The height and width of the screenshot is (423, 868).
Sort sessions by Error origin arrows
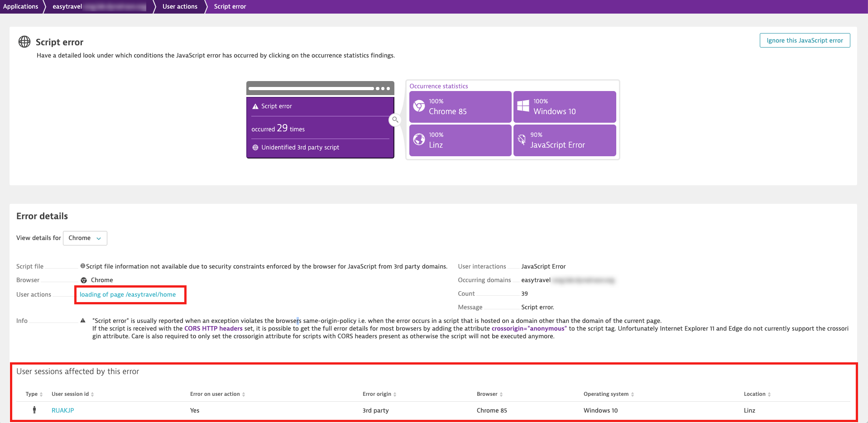395,394
